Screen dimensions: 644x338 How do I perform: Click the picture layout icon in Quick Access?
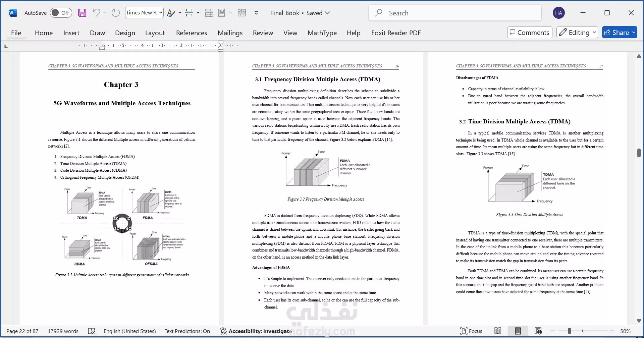pyautogui.click(x=221, y=13)
